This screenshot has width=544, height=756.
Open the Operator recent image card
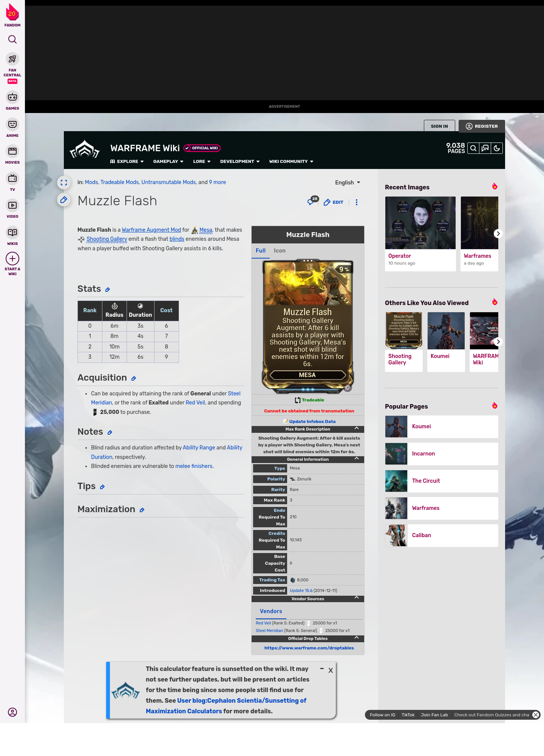420,234
